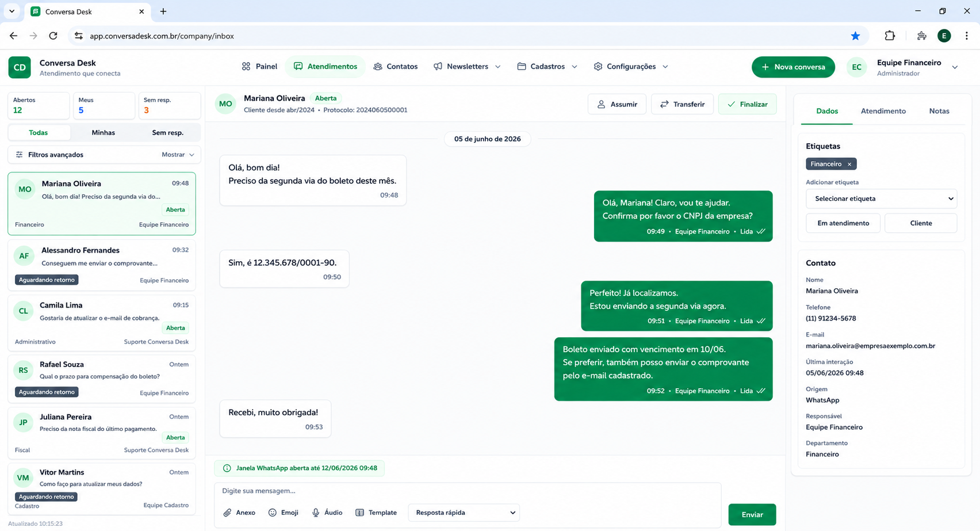Open Rafael Souza conversation

(x=102, y=378)
